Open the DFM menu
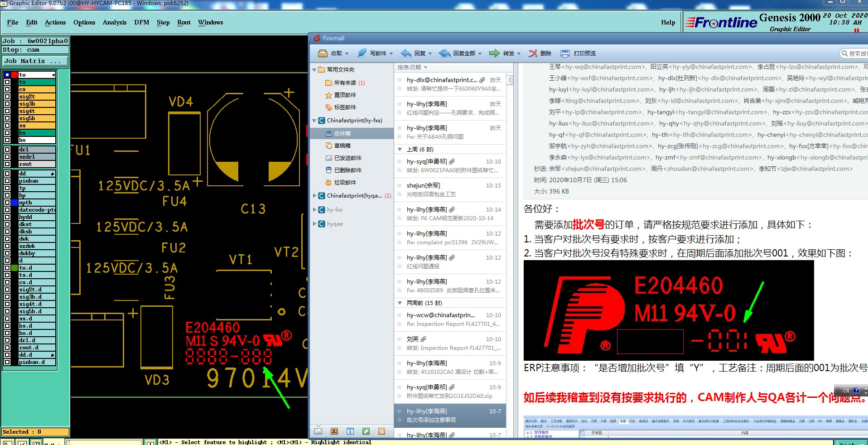 142,22
